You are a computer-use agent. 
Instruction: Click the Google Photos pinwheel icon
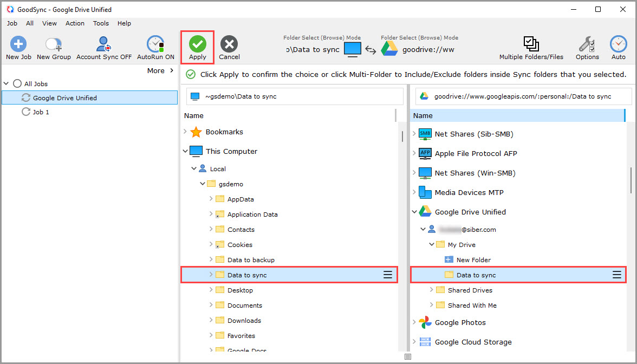tap(425, 322)
